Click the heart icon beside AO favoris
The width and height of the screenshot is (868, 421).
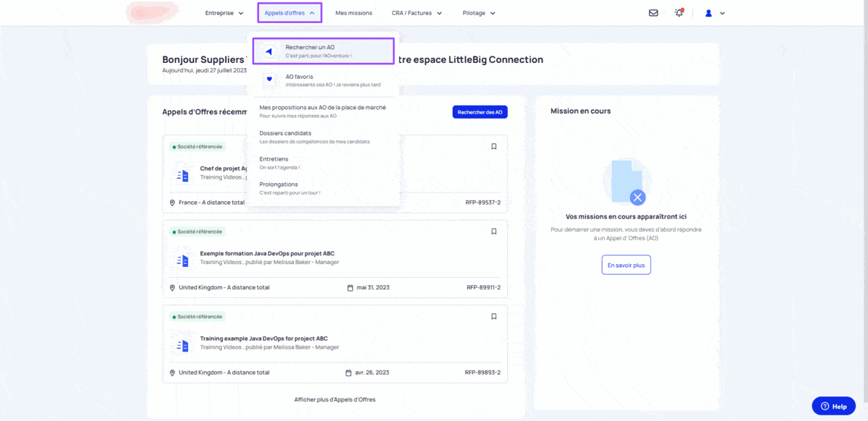pos(269,79)
